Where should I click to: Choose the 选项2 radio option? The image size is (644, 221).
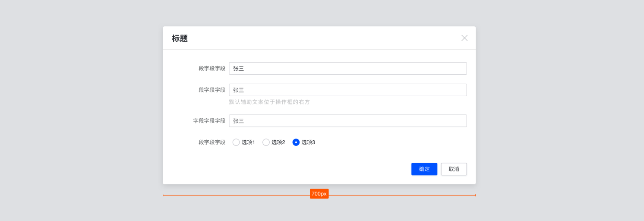(266, 142)
